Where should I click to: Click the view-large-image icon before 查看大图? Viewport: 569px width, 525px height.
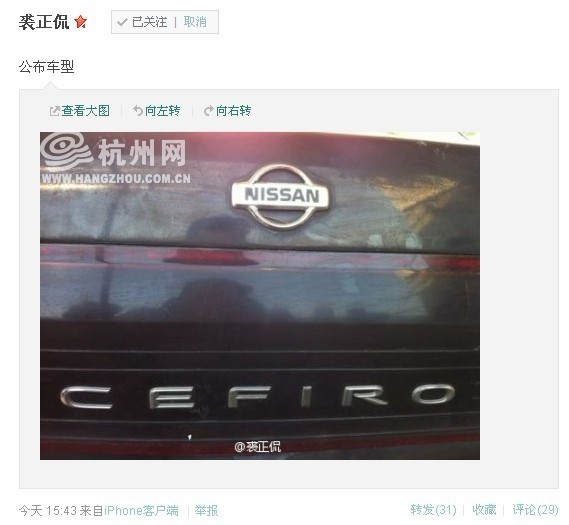[x=54, y=111]
